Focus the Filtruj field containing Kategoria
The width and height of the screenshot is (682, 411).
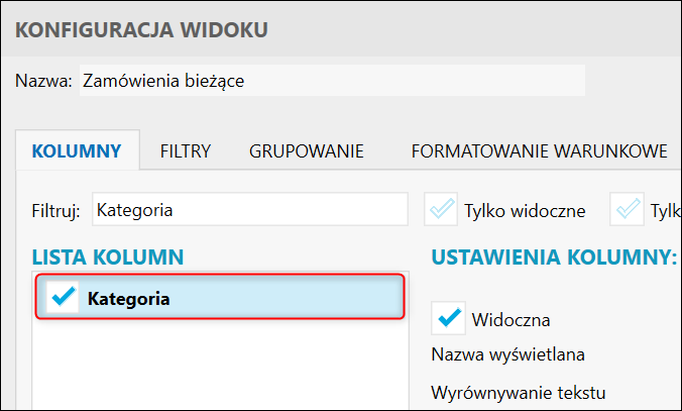coord(250,210)
